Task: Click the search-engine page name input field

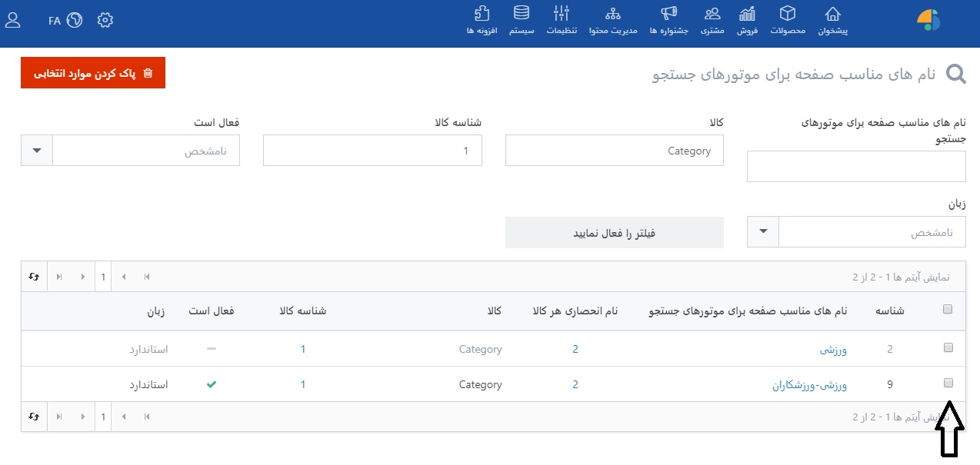Action: point(856,167)
